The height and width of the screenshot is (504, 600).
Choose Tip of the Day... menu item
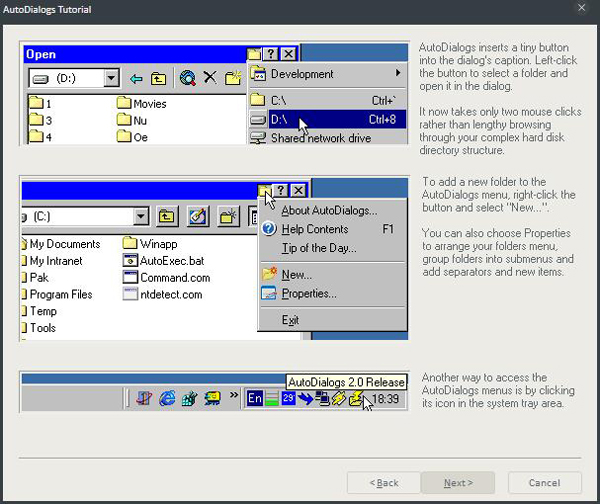(332, 248)
